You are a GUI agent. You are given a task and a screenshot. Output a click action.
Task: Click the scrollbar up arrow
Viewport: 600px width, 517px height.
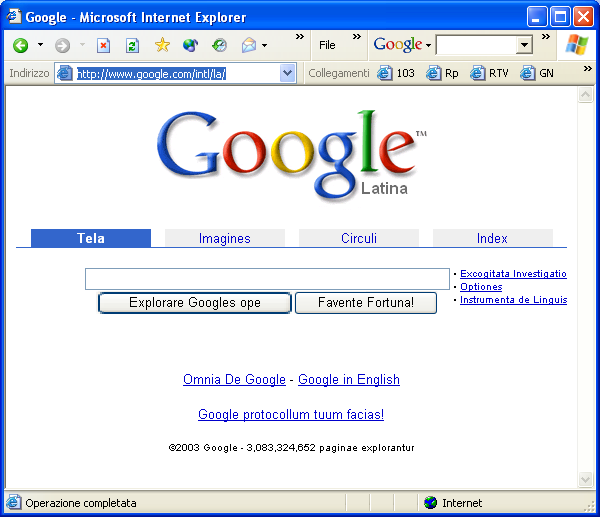pos(585,94)
